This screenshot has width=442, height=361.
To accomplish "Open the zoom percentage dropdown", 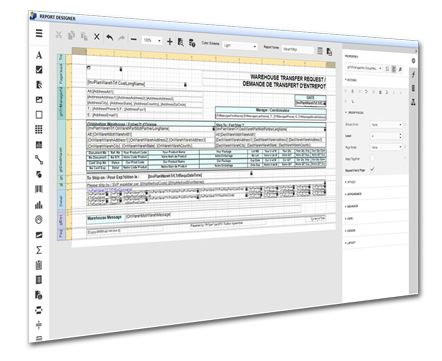I will point(152,40).
